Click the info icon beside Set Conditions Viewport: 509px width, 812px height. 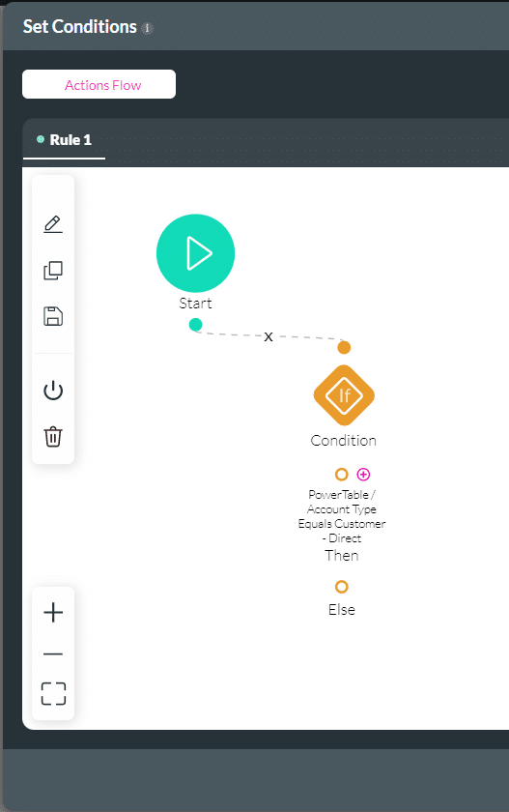[148, 28]
